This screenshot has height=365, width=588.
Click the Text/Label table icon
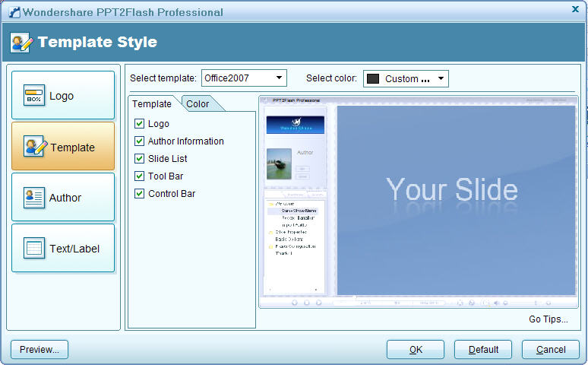[x=33, y=248]
